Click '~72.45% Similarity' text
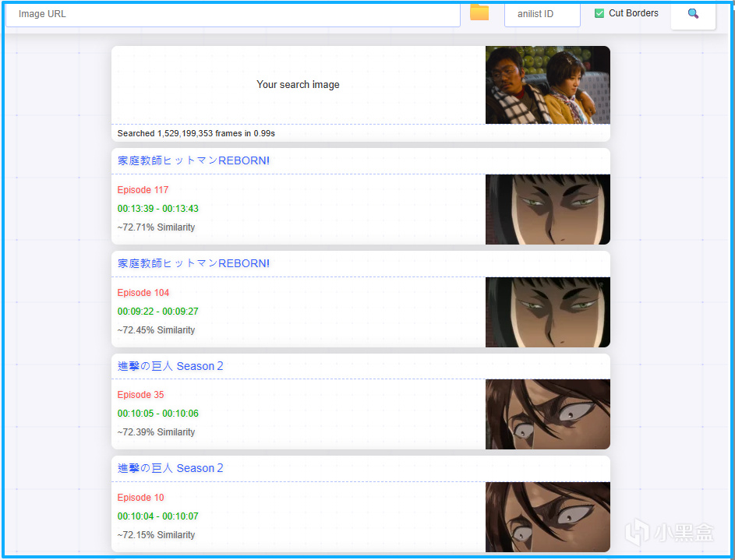735x560 pixels. [156, 330]
